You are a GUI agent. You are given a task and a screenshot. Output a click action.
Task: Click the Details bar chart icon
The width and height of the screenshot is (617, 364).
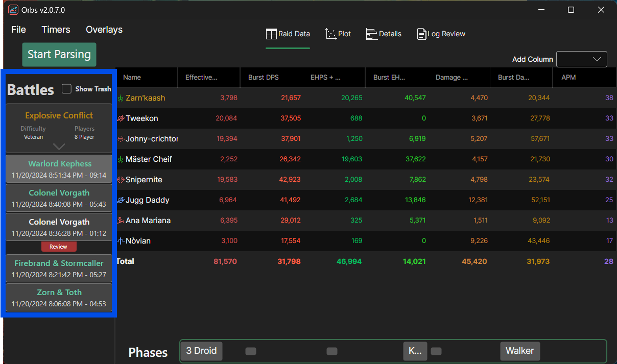pos(371,34)
